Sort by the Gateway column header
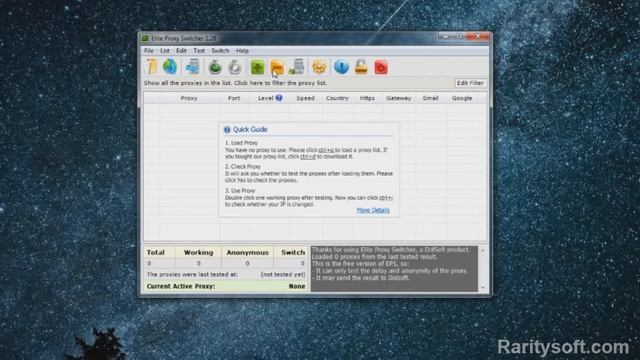 click(399, 98)
